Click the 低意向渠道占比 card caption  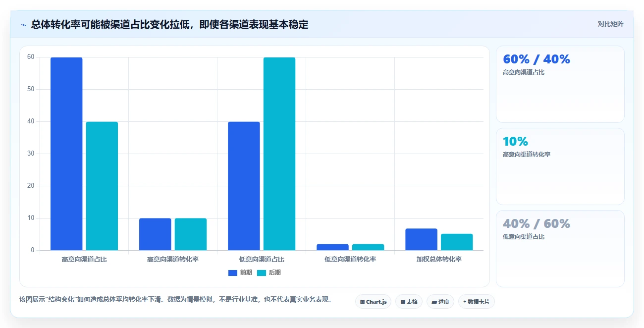(x=524, y=237)
